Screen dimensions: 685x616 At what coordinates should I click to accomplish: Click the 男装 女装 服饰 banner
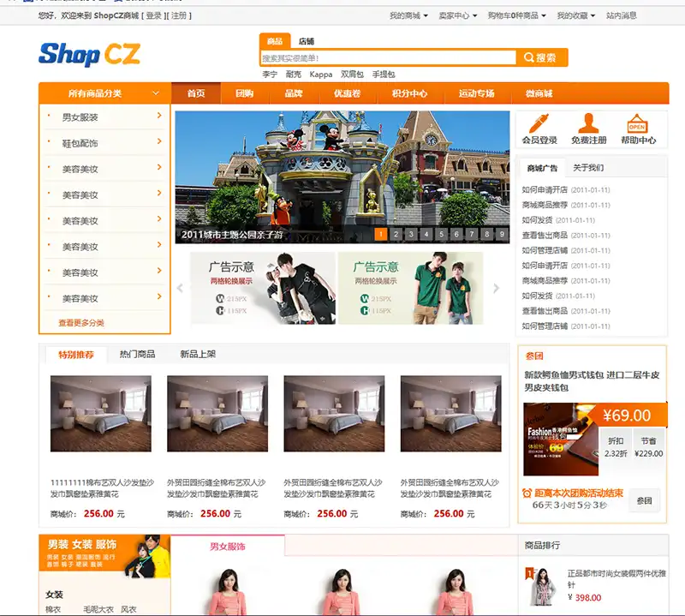(104, 556)
